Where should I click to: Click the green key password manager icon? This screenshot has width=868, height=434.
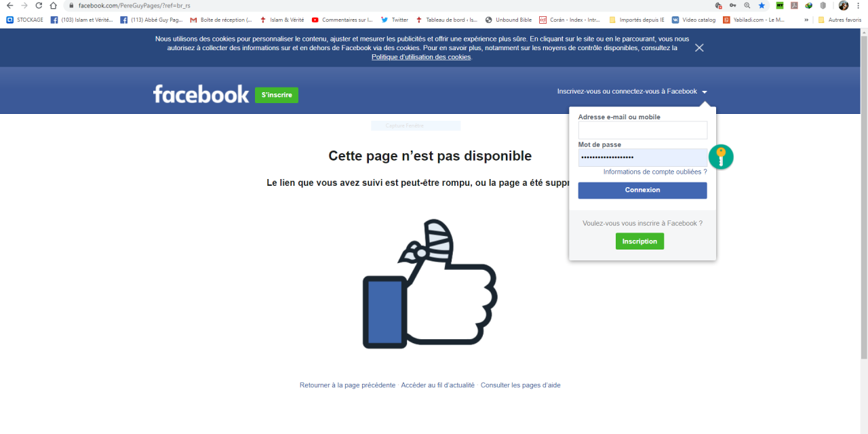point(721,157)
